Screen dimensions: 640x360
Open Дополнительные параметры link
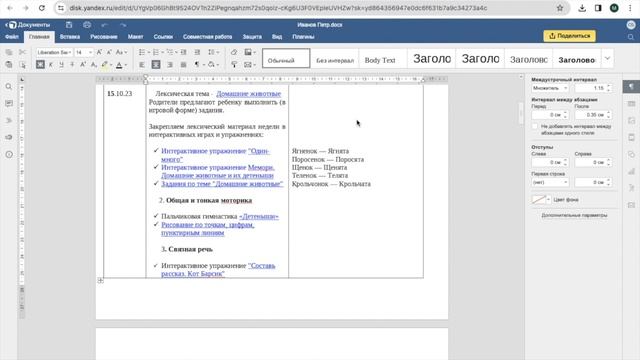click(x=574, y=215)
